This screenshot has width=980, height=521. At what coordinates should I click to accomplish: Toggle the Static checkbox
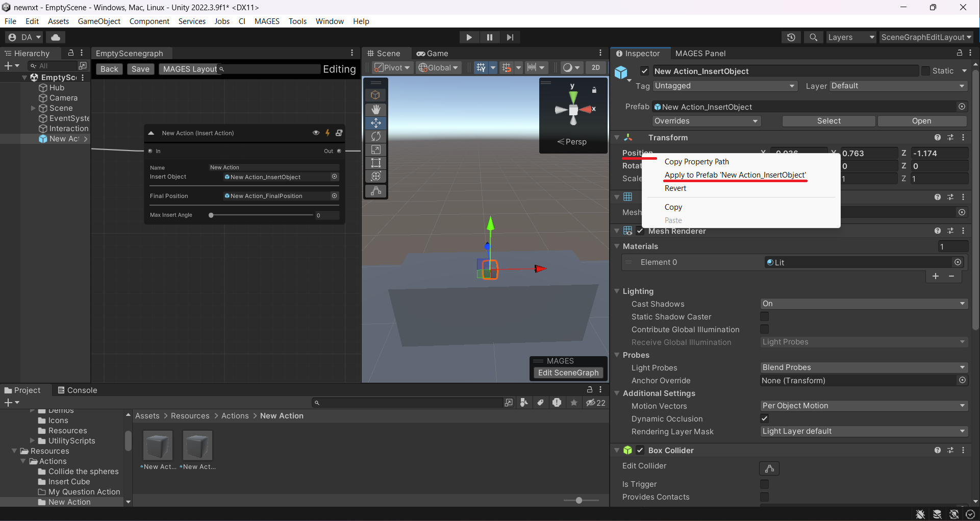[x=925, y=71]
